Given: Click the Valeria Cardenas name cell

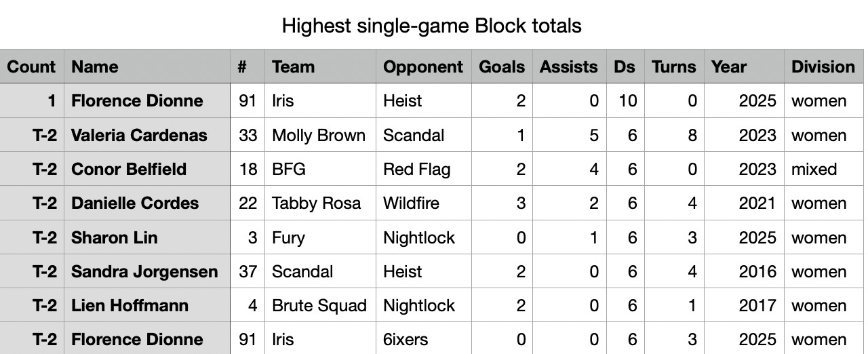Looking at the screenshot, I should pyautogui.click(x=147, y=135).
